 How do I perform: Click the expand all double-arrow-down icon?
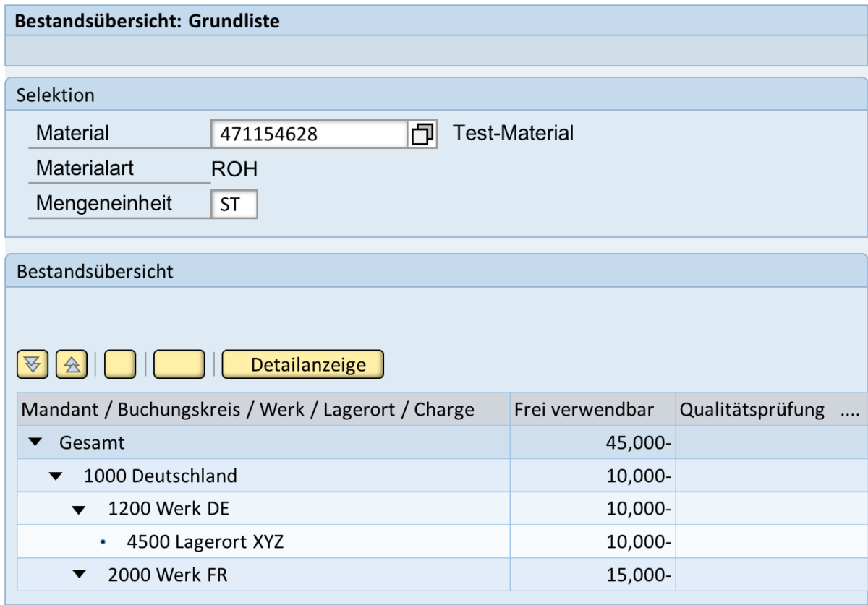[x=33, y=364]
